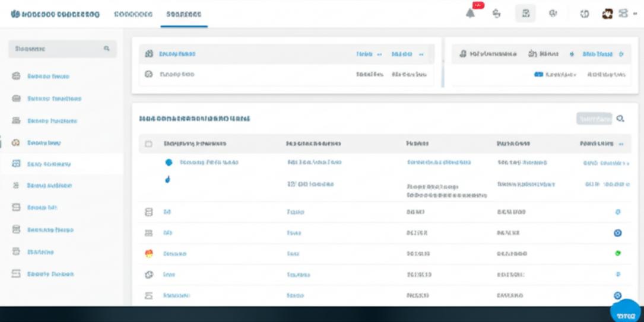Switch to the underlined active top tab
Screen dimensions: 644x322
pos(183,14)
